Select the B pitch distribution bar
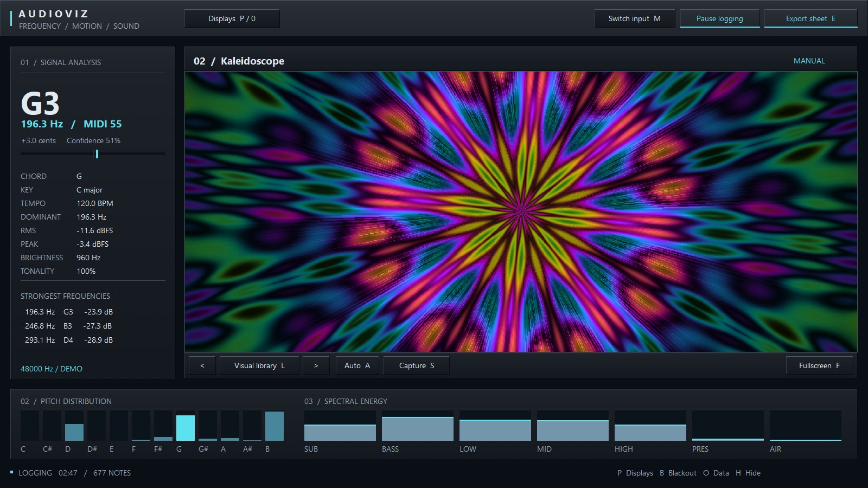Viewport: 868px width, 488px height. [275, 426]
